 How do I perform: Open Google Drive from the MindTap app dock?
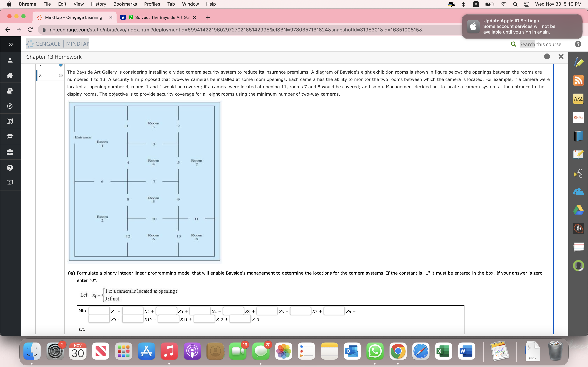tap(578, 210)
